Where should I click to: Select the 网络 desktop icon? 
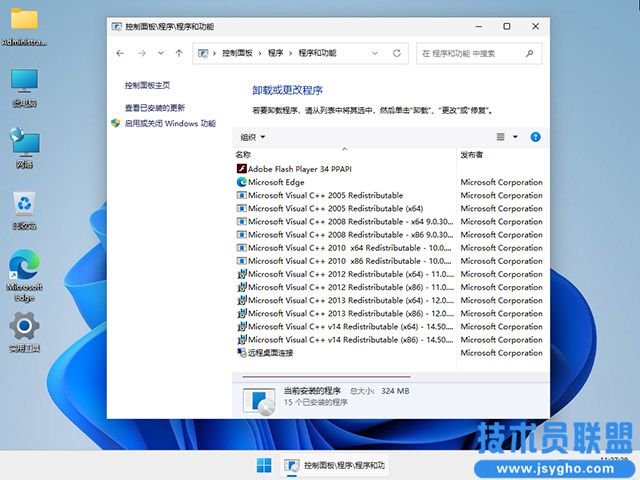coord(24,148)
